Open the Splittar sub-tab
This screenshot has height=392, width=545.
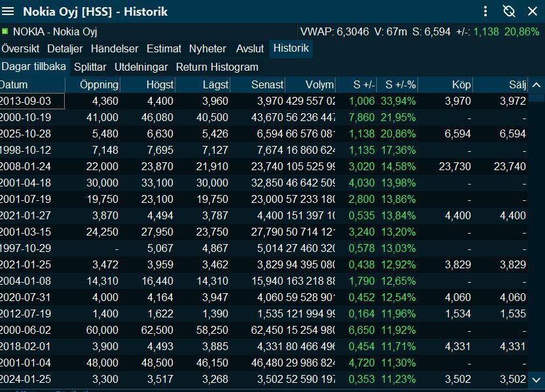pos(90,67)
